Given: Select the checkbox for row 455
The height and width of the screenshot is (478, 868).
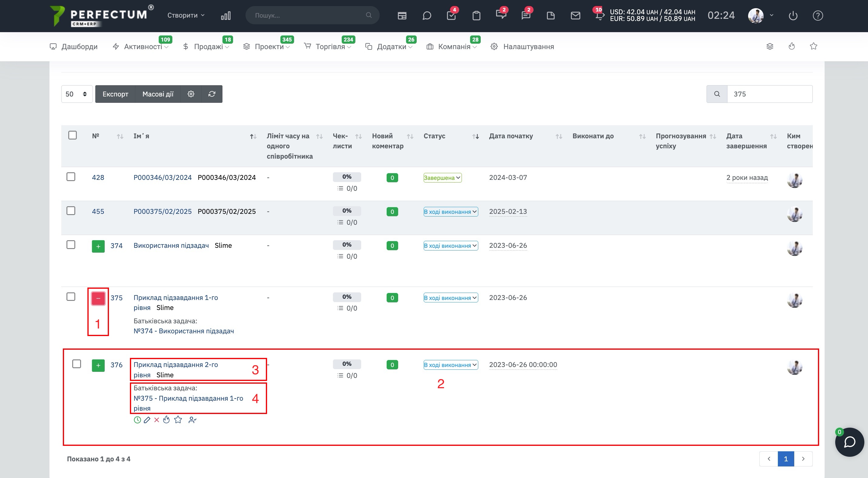Looking at the screenshot, I should (71, 211).
